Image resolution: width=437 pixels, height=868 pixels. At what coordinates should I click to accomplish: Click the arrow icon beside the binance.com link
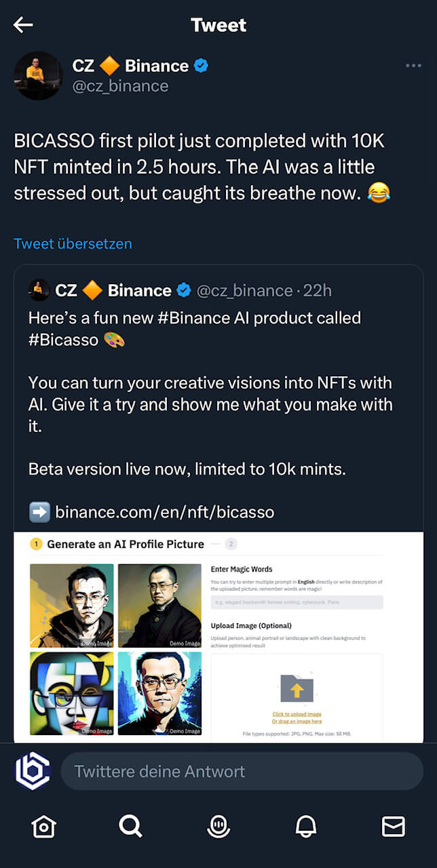(x=39, y=512)
